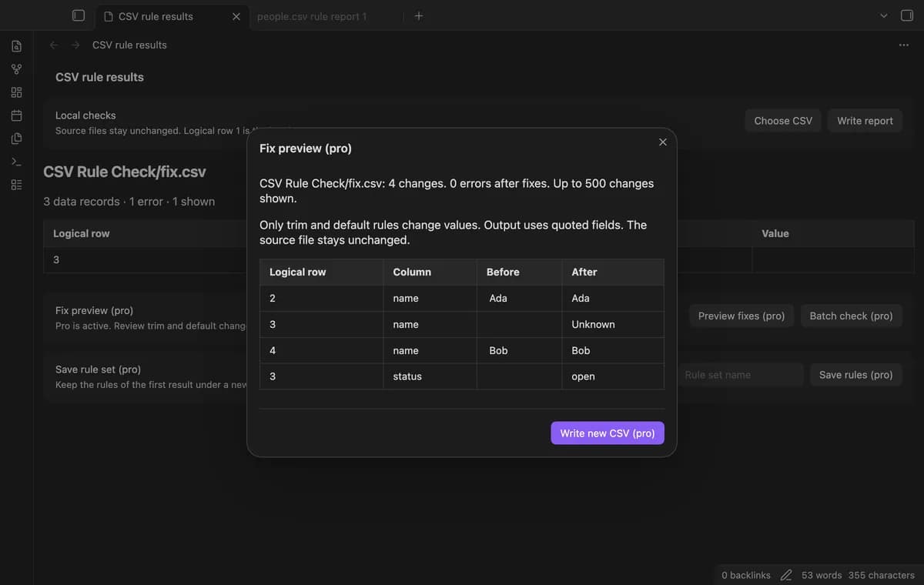The height and width of the screenshot is (585, 924).
Task: Click the insert template ribbon icon
Action: click(16, 139)
